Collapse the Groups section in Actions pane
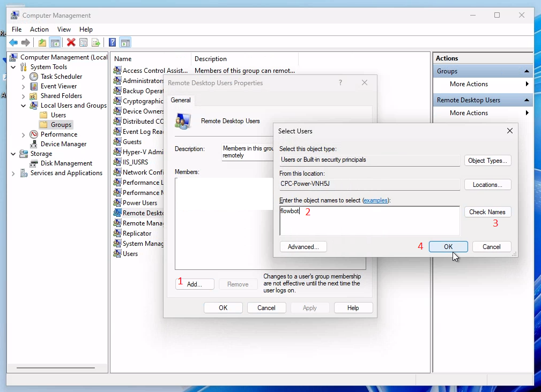Viewport: 541px width, 392px height. pyautogui.click(x=527, y=71)
